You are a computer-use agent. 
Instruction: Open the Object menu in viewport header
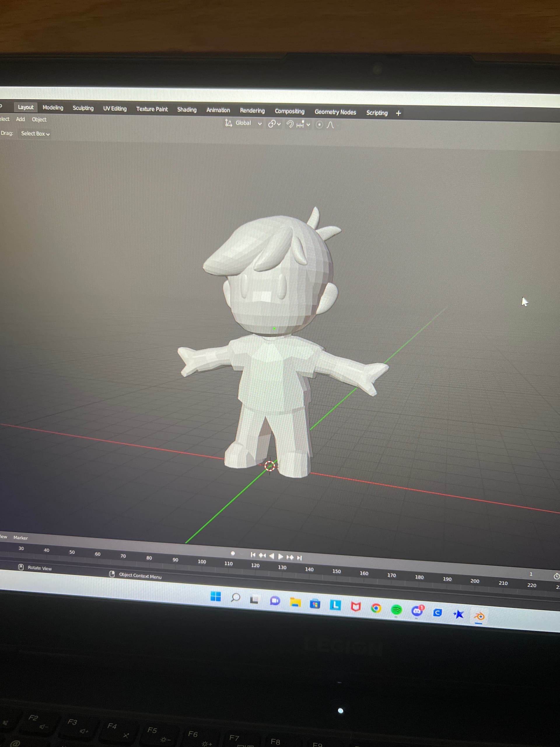pyautogui.click(x=39, y=120)
